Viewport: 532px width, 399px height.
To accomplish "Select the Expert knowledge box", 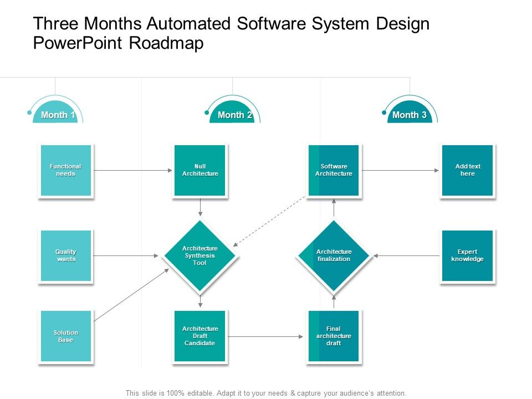I will [x=468, y=255].
